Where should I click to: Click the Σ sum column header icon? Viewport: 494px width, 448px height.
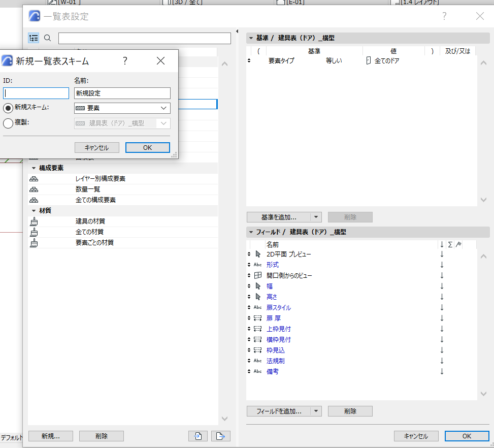tap(450, 245)
